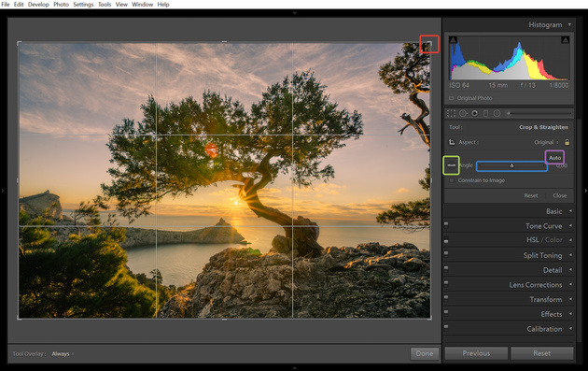Toggle the aspect ratio lock padlock
Viewport: 588px width, 371px height.
tap(567, 142)
